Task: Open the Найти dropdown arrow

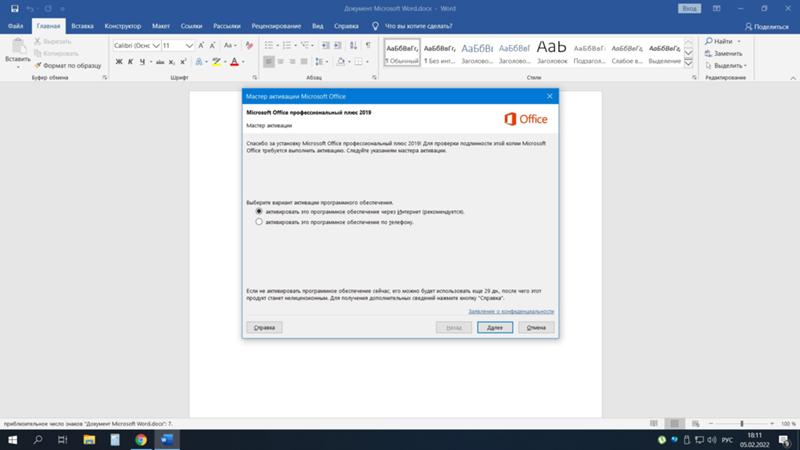Action: 739,41
